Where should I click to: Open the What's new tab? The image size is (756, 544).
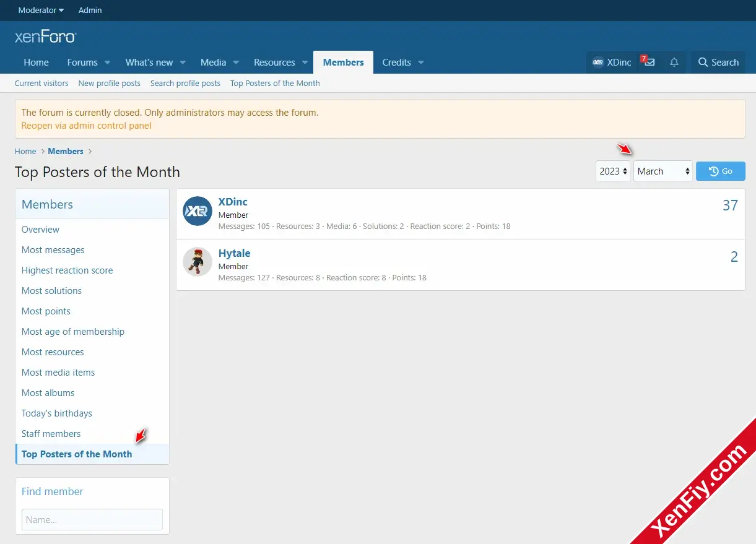pyautogui.click(x=149, y=62)
